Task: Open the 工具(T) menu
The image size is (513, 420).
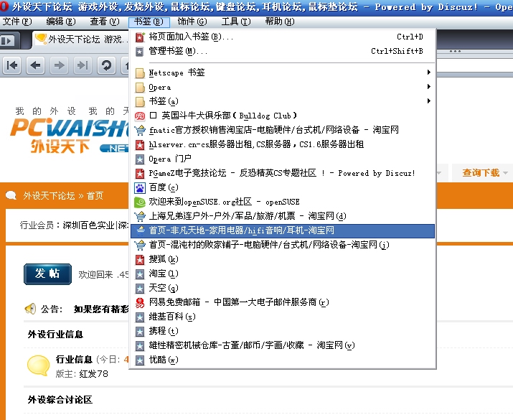Action: tap(236, 22)
